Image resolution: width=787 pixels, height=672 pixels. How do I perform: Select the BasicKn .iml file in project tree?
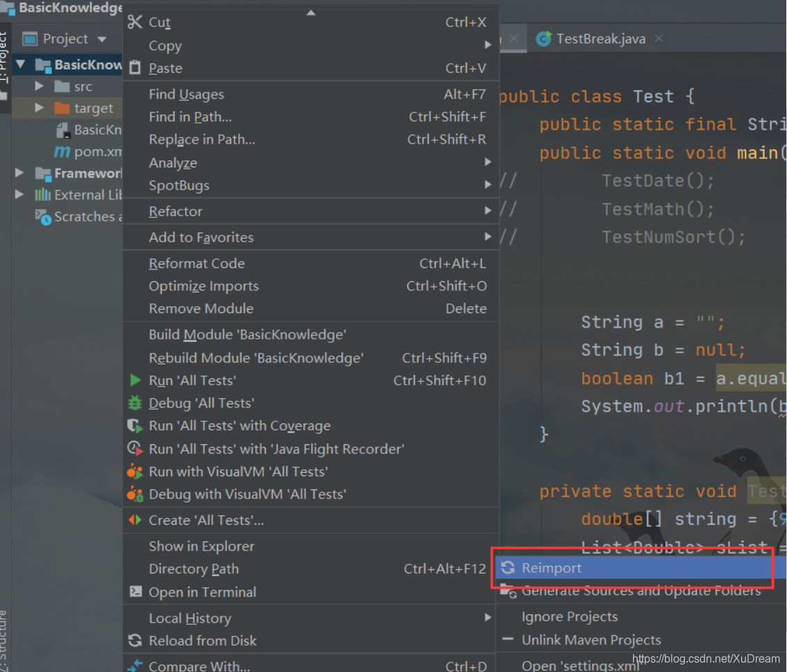point(90,130)
